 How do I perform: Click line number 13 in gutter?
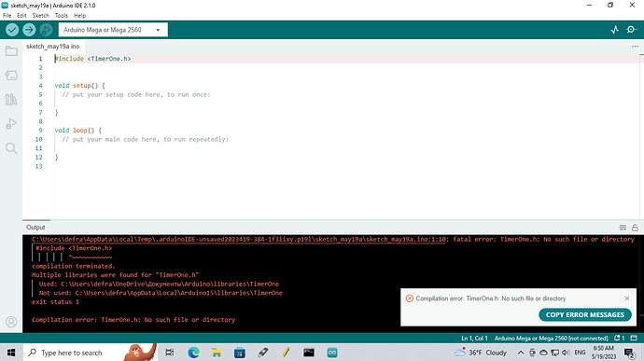pyautogui.click(x=38, y=166)
